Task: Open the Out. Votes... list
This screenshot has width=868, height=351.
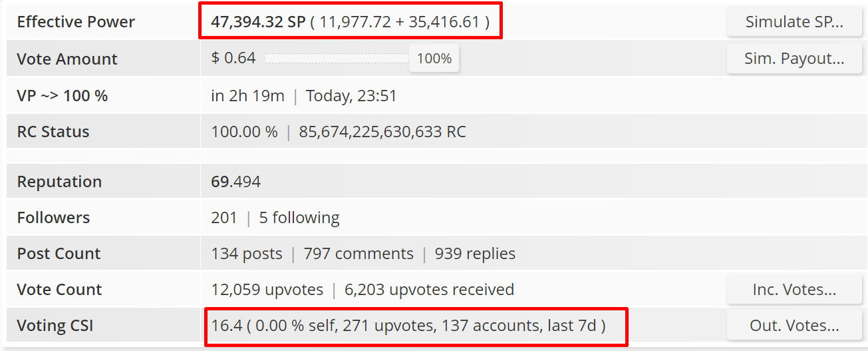Action: click(x=794, y=326)
